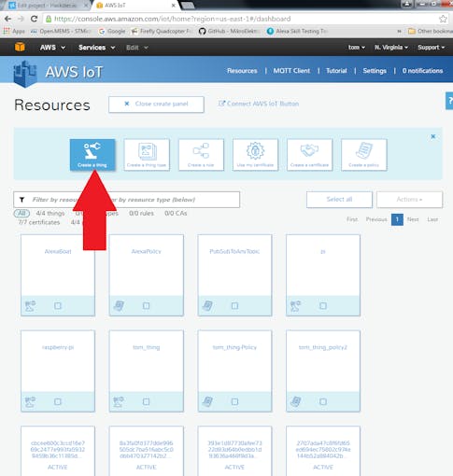453x476 pixels.
Task: Click the Create a thing type tile
Action: 147,155
